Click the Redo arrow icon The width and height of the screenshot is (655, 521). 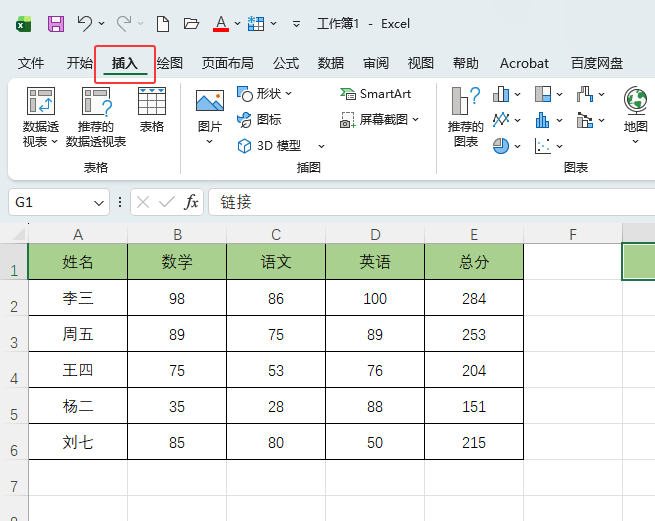(x=124, y=24)
